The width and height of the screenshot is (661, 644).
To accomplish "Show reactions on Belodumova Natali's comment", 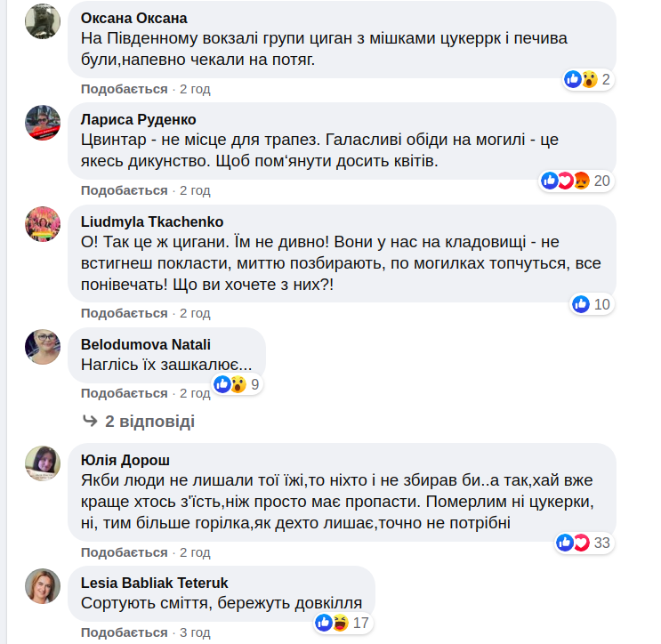I will 236,384.
